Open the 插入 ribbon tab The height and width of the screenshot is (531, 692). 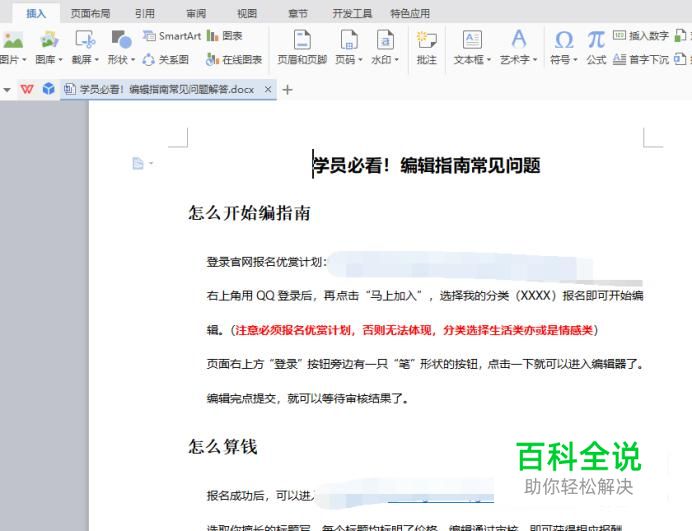(x=36, y=14)
